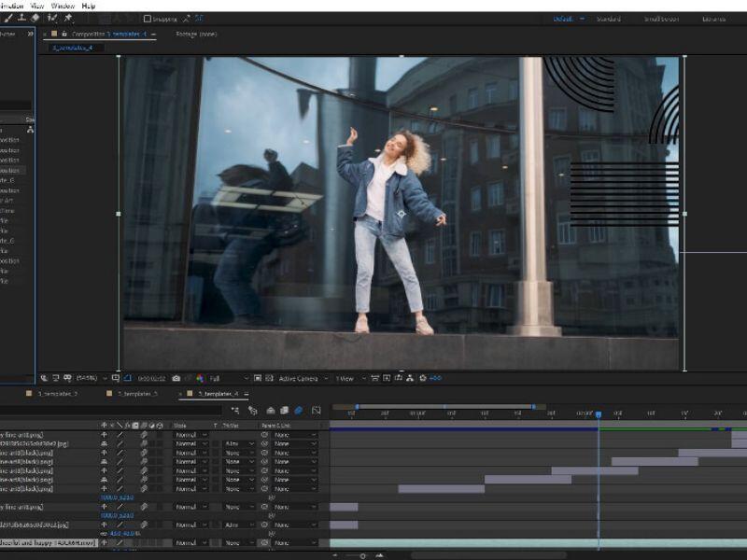Switch to the 3_templates_2 timeline tab

pos(58,394)
